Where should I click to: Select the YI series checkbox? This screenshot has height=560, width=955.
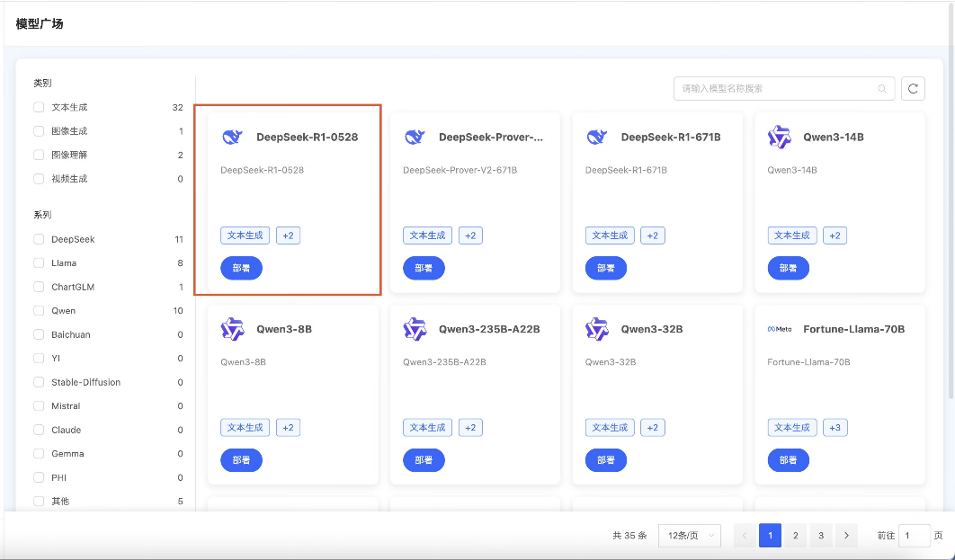coord(39,358)
